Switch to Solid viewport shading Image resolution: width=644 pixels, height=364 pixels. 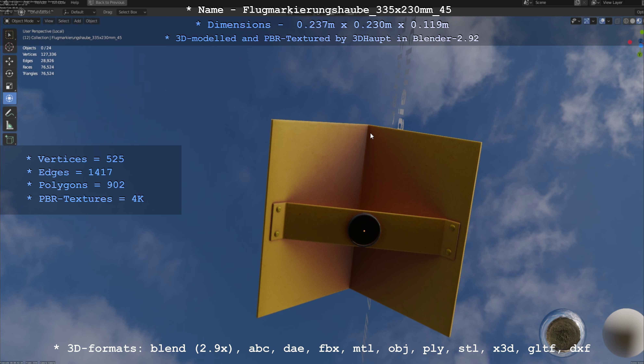coord(632,21)
